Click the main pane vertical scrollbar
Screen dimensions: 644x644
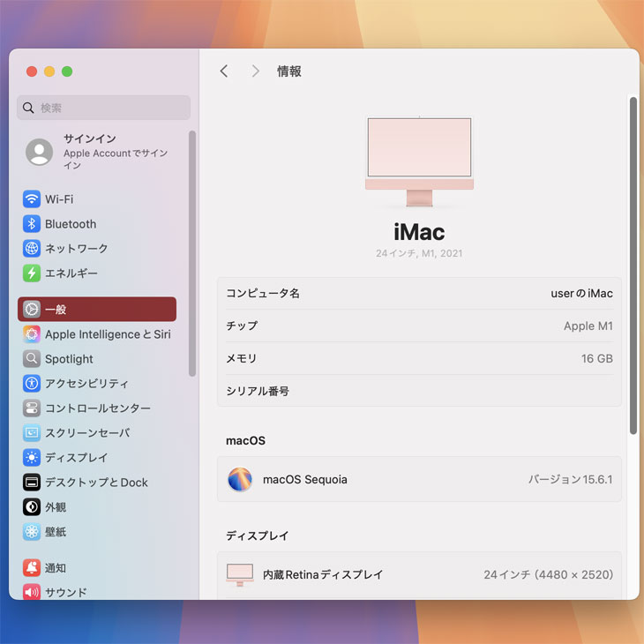click(x=633, y=266)
